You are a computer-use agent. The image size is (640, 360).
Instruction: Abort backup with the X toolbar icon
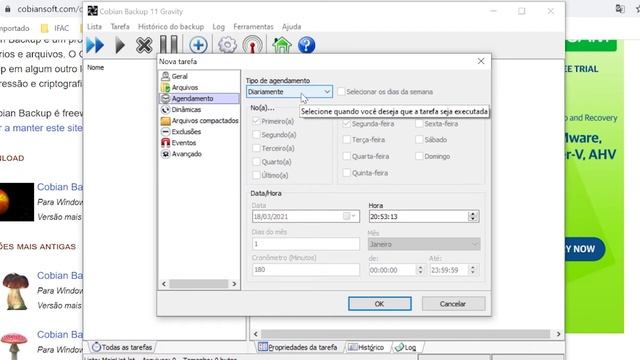pyautogui.click(x=144, y=45)
